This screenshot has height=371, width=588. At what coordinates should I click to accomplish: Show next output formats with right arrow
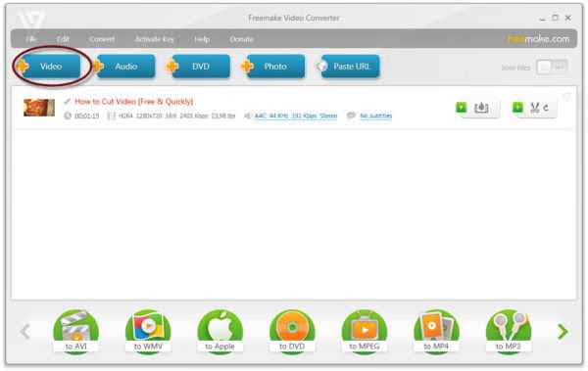click(x=563, y=331)
